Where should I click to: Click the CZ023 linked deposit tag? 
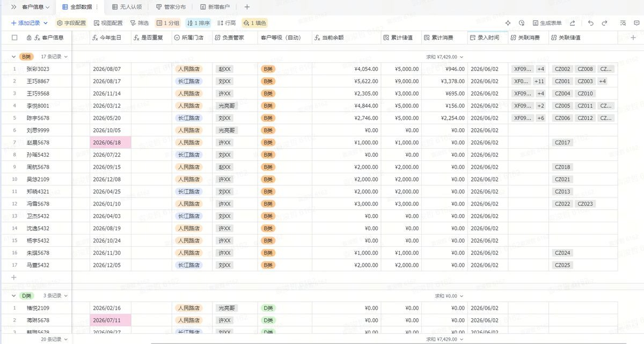586,204
